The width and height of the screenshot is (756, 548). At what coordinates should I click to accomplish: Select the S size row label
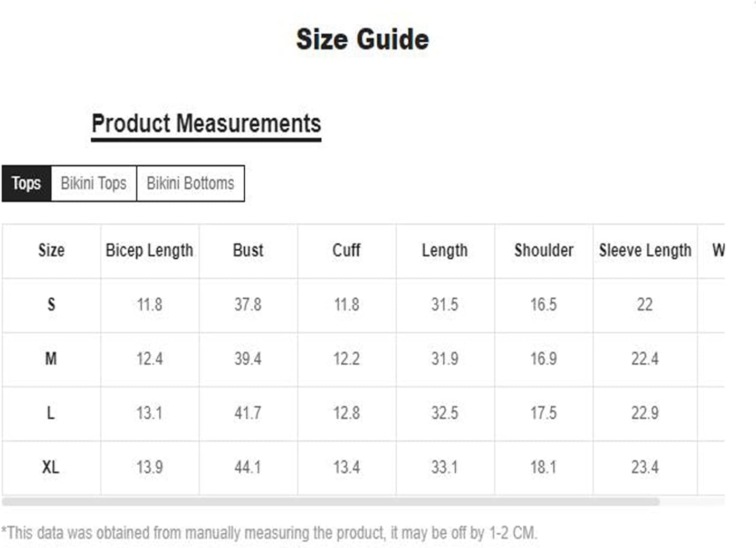[51, 305]
